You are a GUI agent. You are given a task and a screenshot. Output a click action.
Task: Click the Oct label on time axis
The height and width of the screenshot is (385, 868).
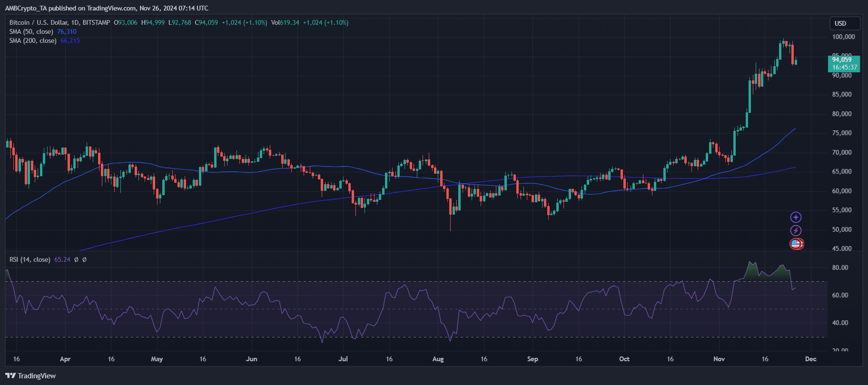624,359
